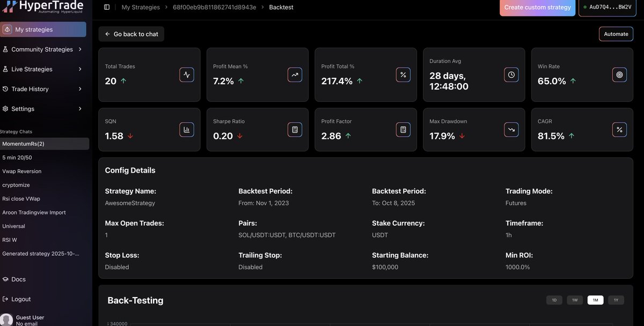Expand the Community Strategies section
This screenshot has height=326, width=644.
(x=42, y=49)
